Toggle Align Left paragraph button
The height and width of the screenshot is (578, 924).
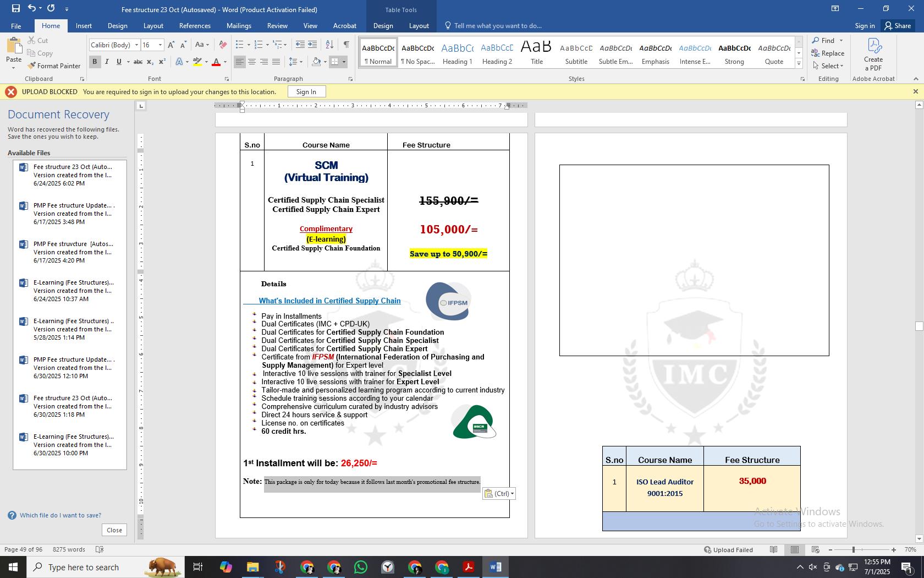pos(239,62)
